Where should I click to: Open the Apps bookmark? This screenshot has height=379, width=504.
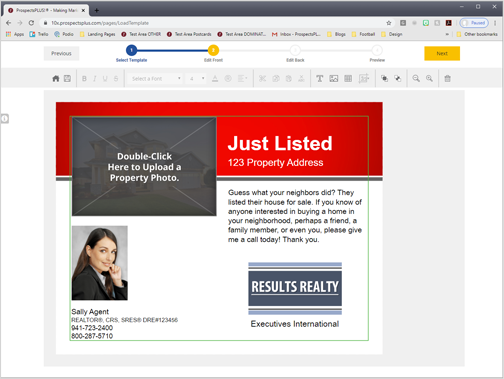(x=15, y=34)
